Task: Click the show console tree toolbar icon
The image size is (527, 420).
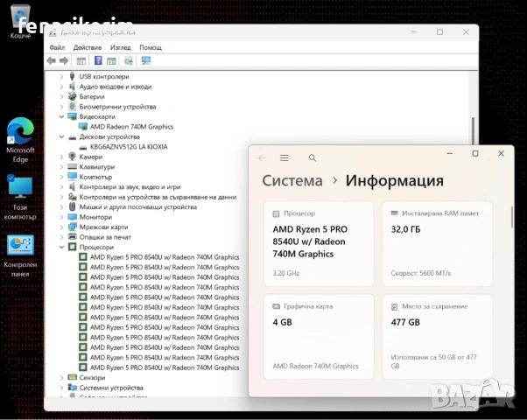Action: [x=81, y=61]
